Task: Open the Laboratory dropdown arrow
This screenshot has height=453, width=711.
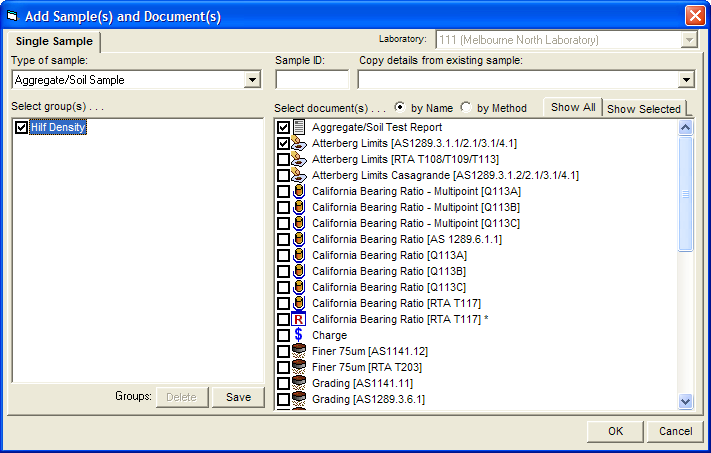Action: click(x=689, y=40)
